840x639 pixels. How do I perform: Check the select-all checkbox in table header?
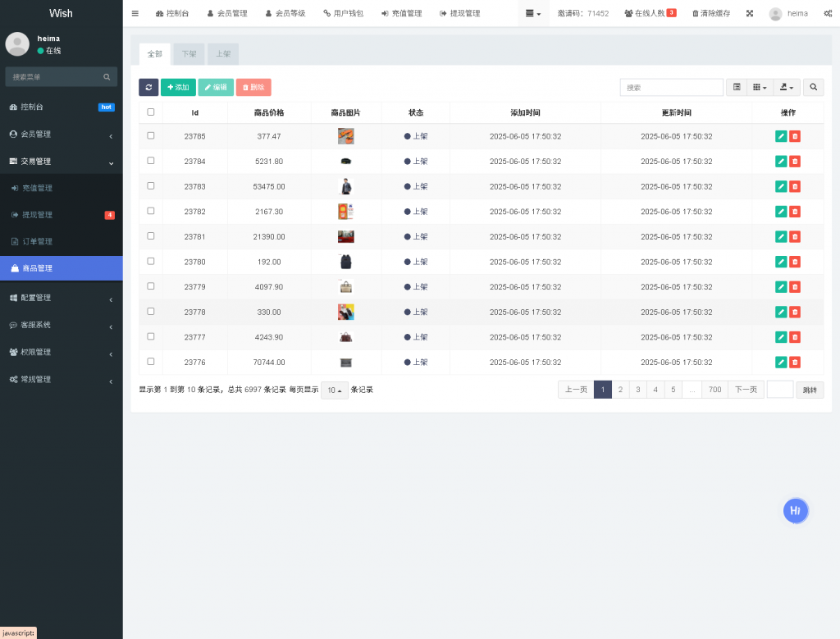(x=151, y=112)
